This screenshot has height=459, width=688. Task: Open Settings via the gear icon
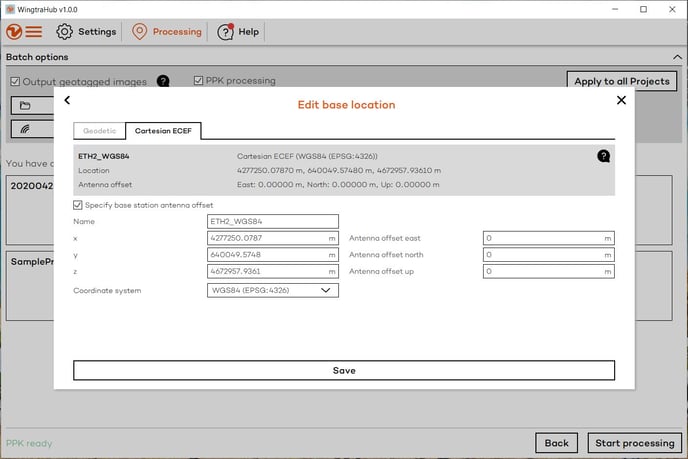click(64, 31)
